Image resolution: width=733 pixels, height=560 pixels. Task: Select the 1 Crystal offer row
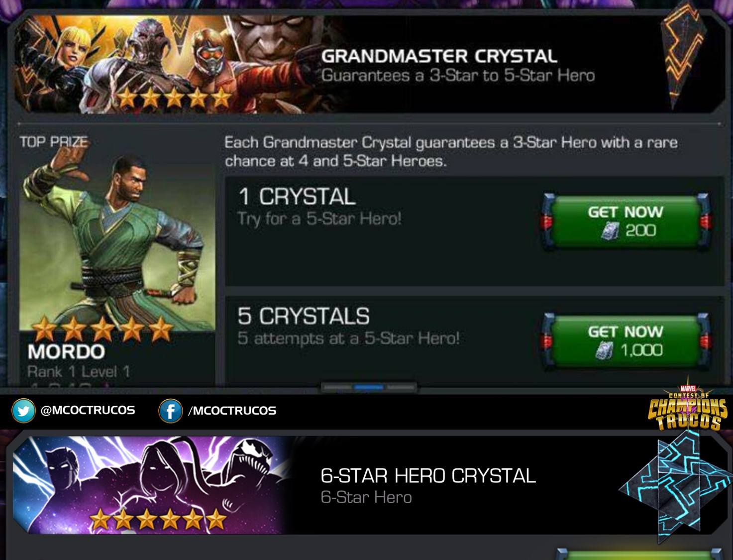tap(474, 231)
